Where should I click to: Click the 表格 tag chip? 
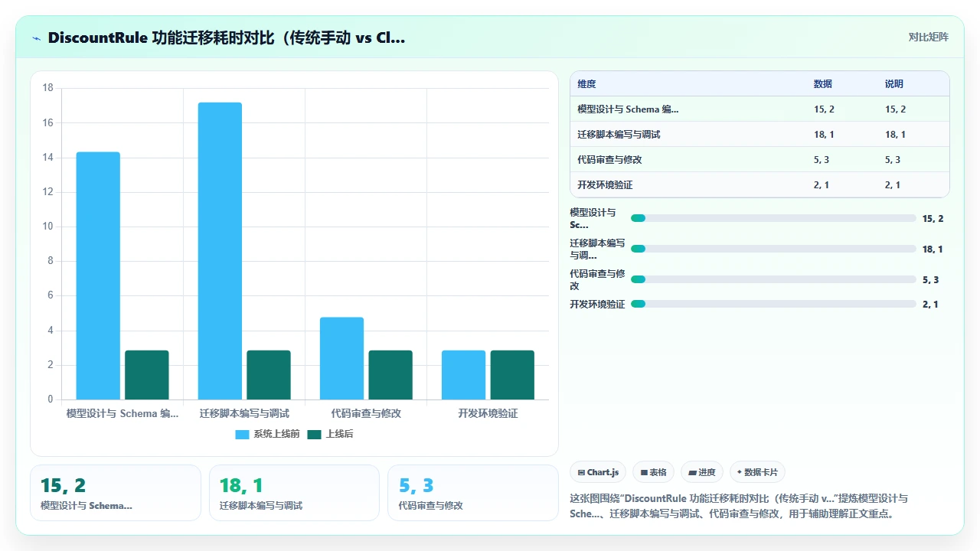point(653,472)
